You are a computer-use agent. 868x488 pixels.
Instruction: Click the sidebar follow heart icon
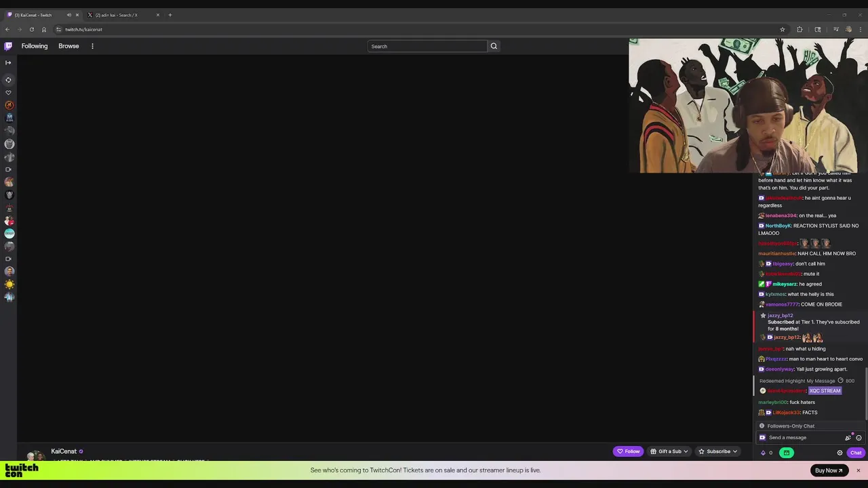pyautogui.click(x=8, y=93)
